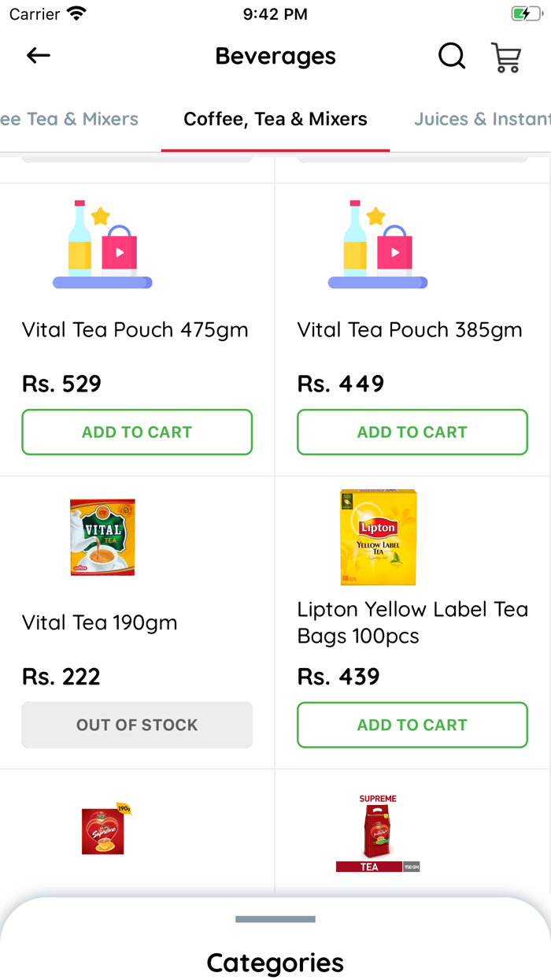This screenshot has height=980, width=551.
Task: Tap the Vital Tea Pouch 475gm title
Action: (x=135, y=330)
